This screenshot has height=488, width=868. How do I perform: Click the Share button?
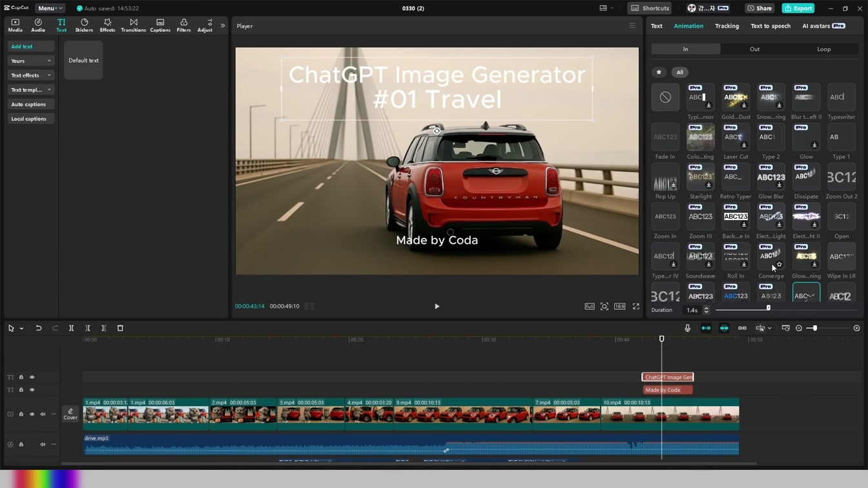pos(759,8)
